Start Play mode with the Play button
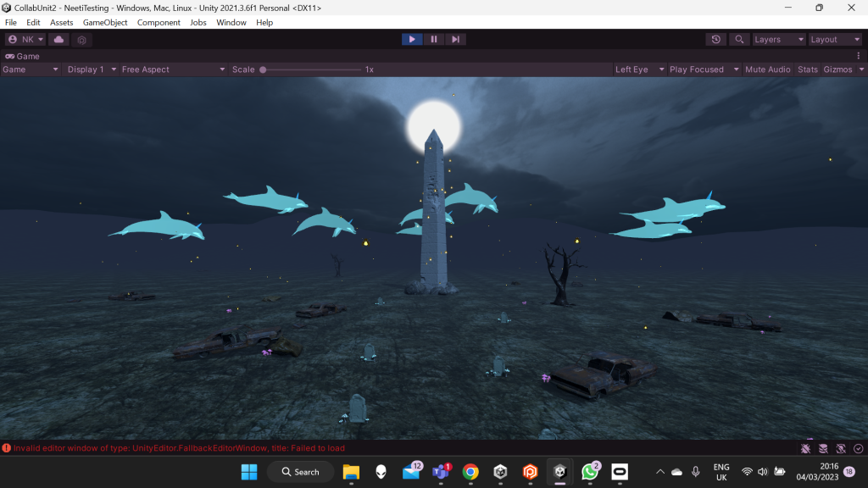The image size is (868, 488). pyautogui.click(x=412, y=39)
